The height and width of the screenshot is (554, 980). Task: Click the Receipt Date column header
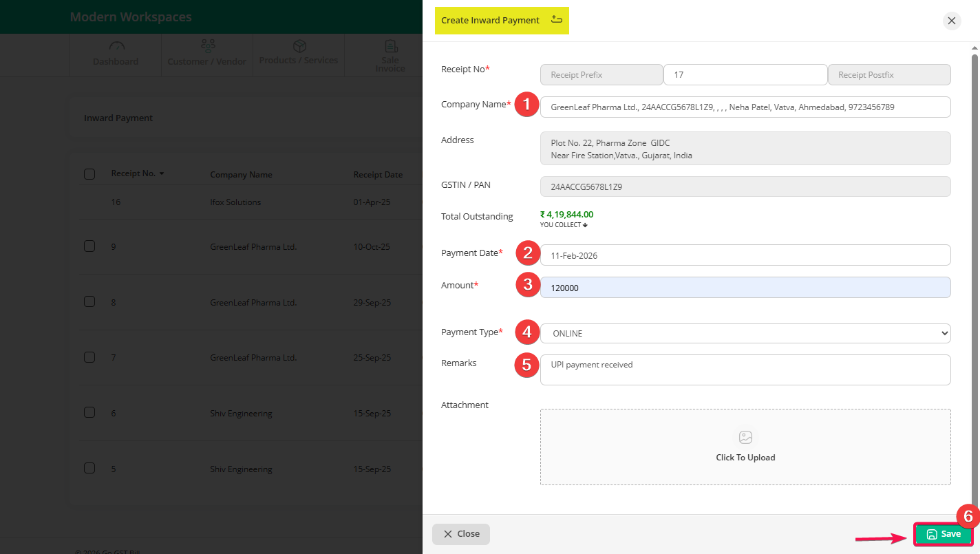[377, 175]
